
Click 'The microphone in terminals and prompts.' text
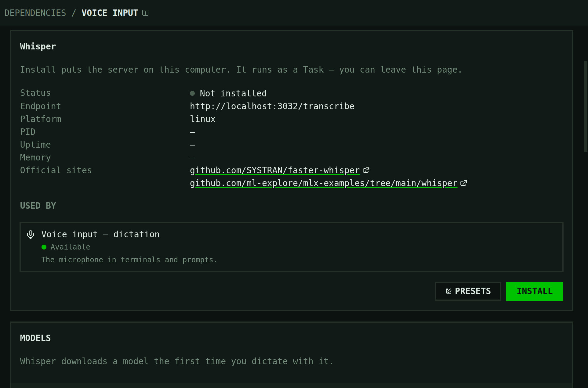[129, 260]
